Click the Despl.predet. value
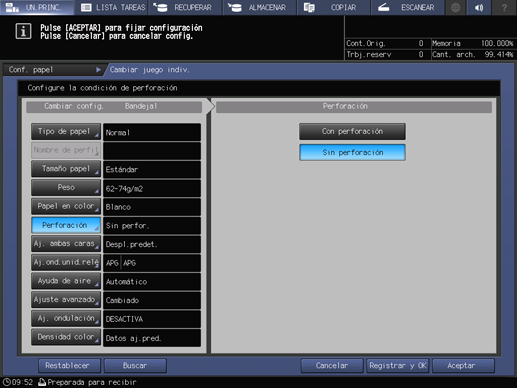The image size is (517, 388). coord(152,244)
